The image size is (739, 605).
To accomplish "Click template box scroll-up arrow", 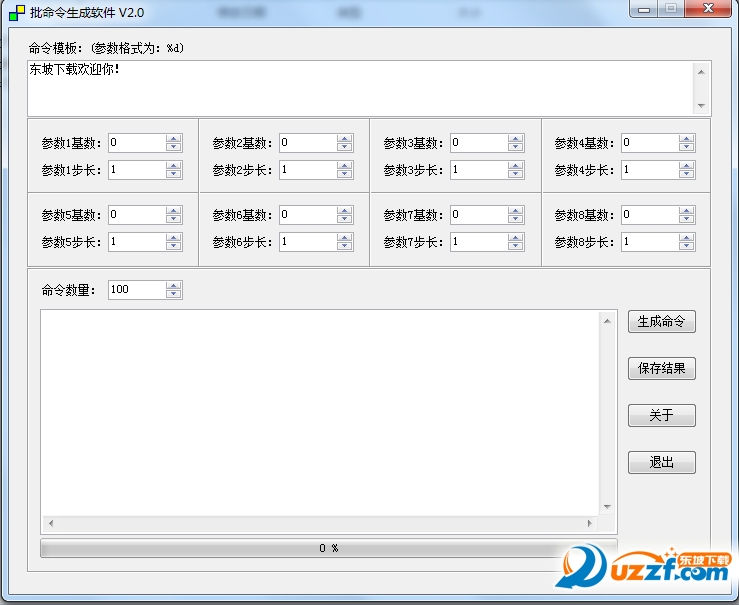I will coord(701,72).
